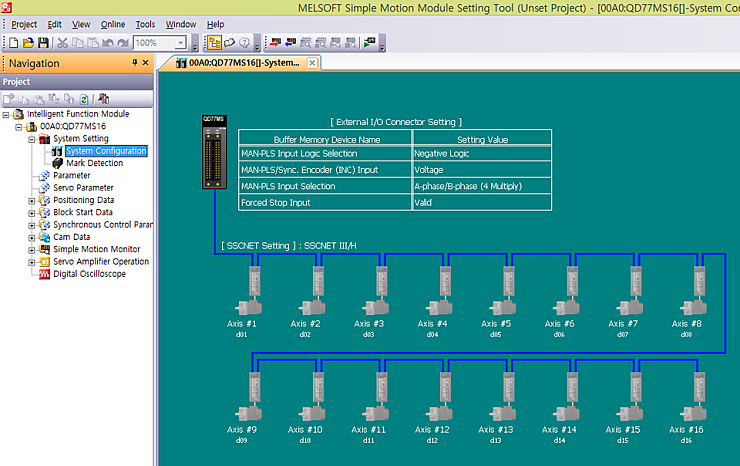Click the Cut scissors icon
This screenshot has width=740, height=466.
pyautogui.click(x=62, y=43)
